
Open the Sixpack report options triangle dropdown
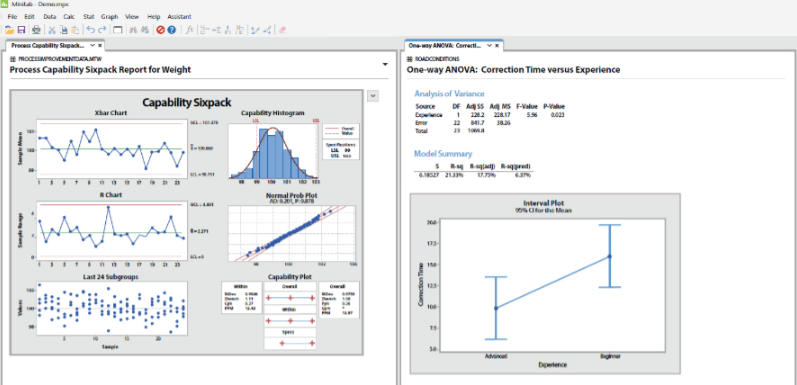coord(385,64)
